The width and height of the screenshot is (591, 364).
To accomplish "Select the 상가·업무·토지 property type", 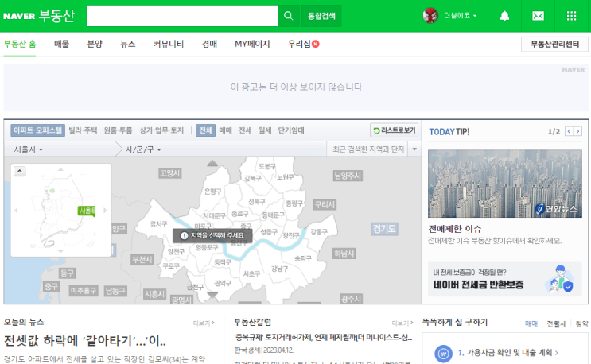I will pos(161,130).
